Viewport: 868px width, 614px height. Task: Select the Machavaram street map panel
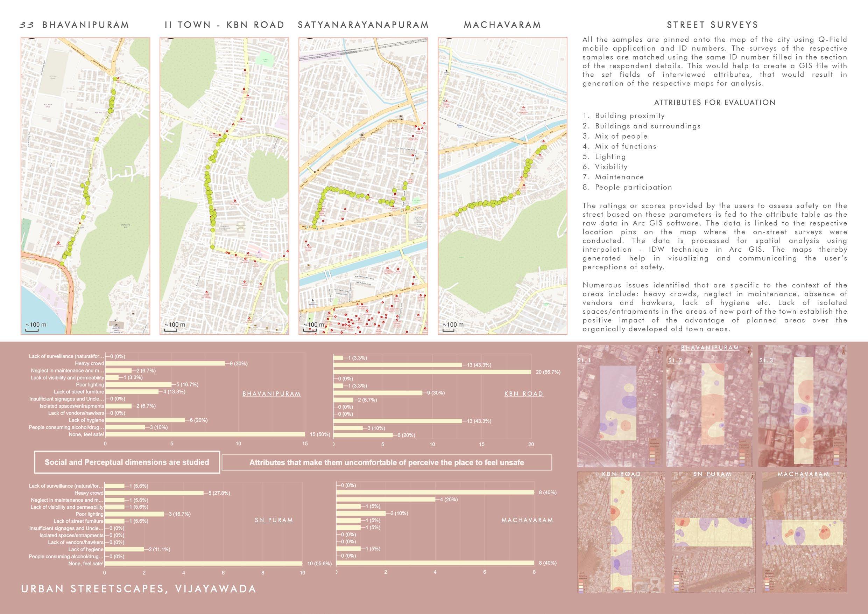[x=502, y=186]
